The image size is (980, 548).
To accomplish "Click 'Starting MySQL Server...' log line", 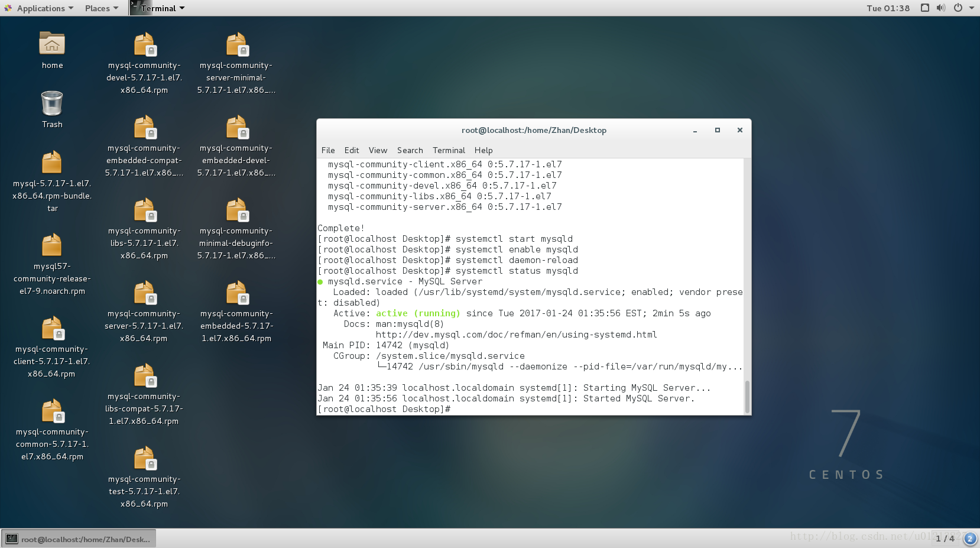I will [x=514, y=388].
